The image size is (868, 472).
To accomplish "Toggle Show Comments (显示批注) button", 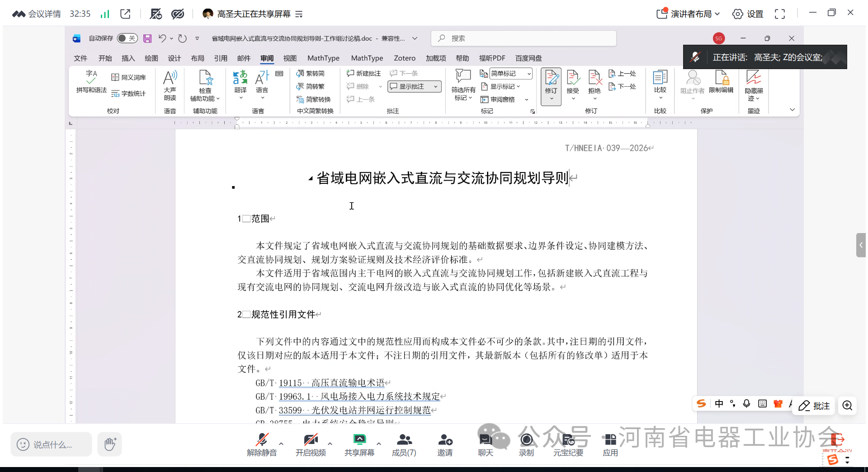I will (414, 86).
